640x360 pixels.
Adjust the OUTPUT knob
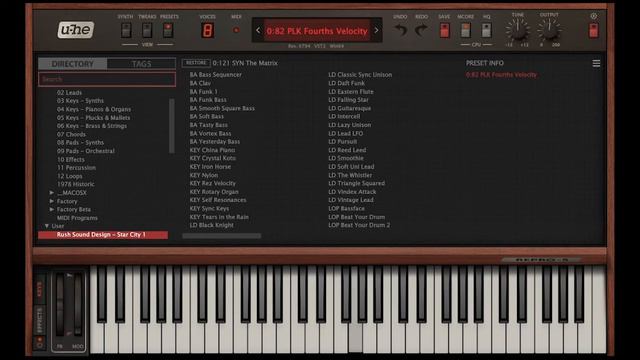coord(549,30)
